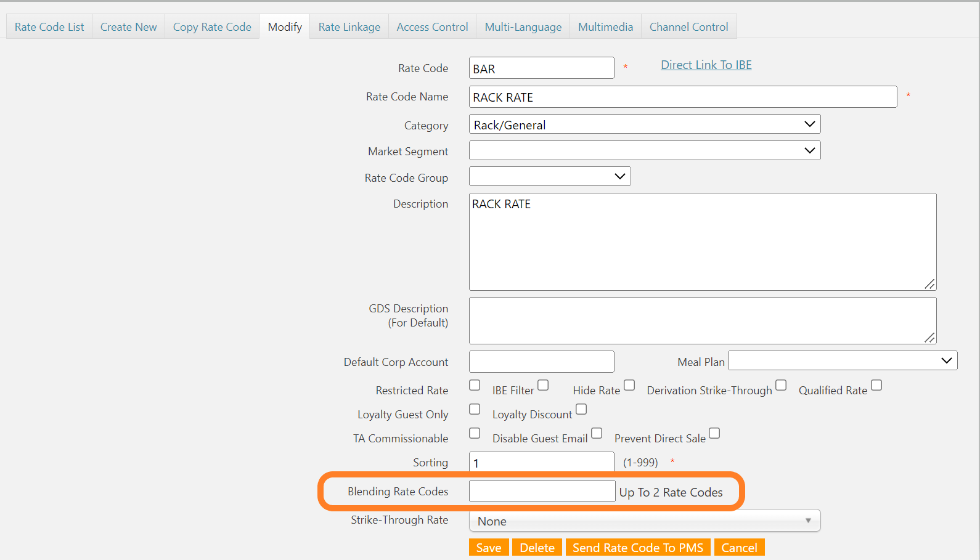
Task: Select the Modify tab
Action: (285, 27)
